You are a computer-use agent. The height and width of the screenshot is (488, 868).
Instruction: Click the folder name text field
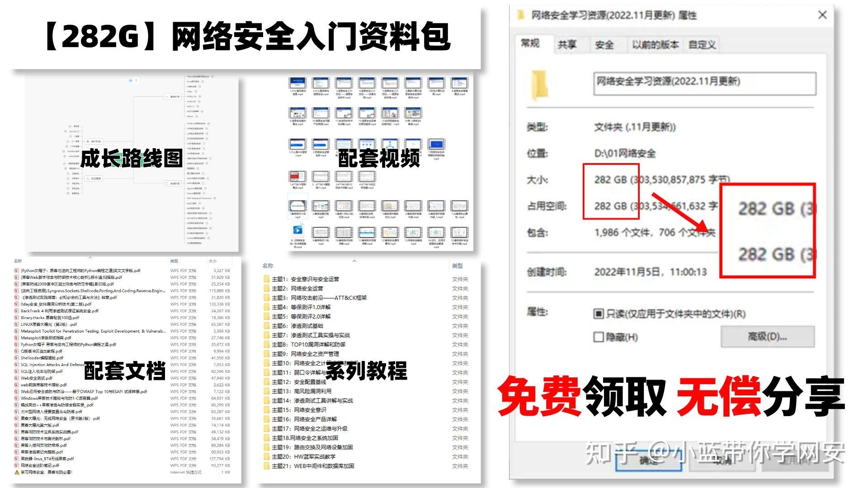(704, 84)
